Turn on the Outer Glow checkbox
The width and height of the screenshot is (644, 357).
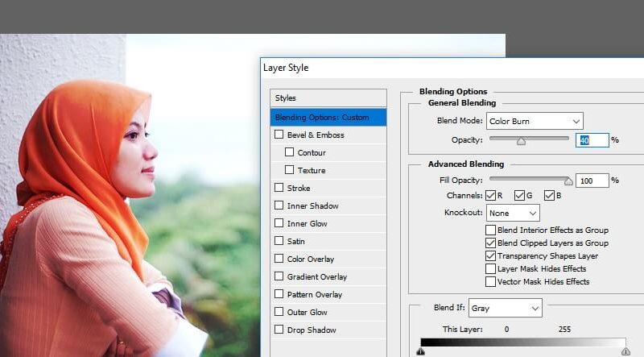[279, 311]
